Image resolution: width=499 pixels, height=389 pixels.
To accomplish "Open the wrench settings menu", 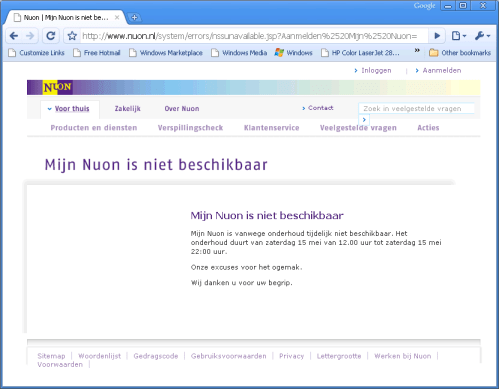I will pyautogui.click(x=482, y=36).
